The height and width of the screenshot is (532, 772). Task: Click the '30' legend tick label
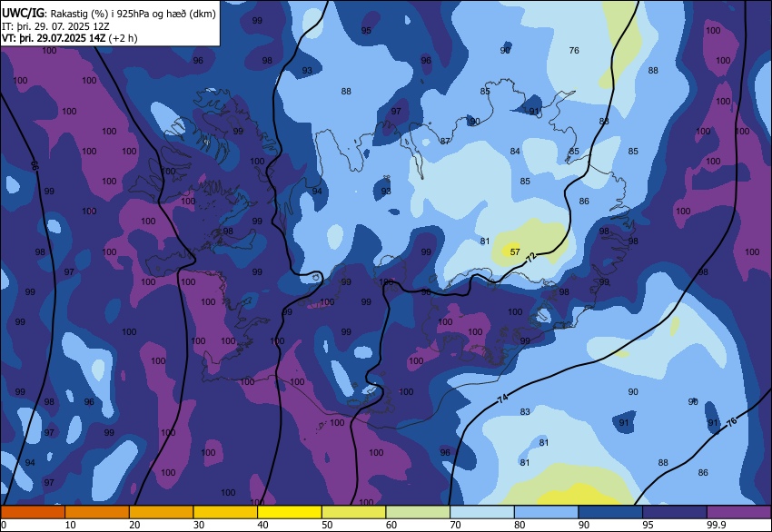(198, 525)
